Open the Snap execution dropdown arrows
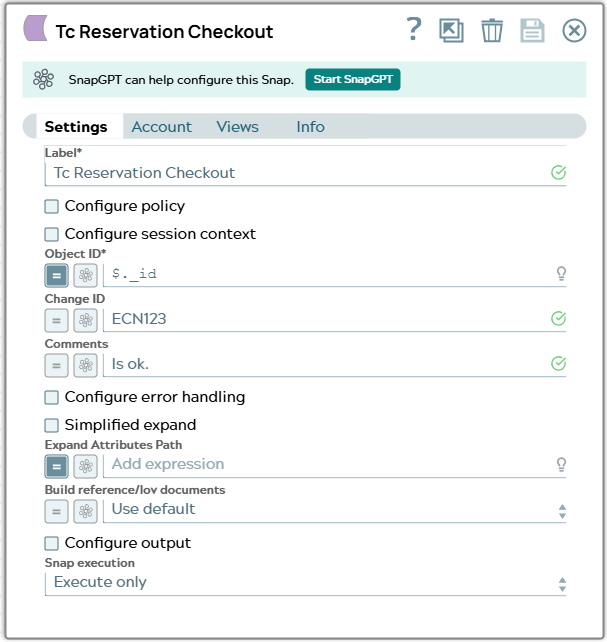The image size is (607, 642). [562, 584]
